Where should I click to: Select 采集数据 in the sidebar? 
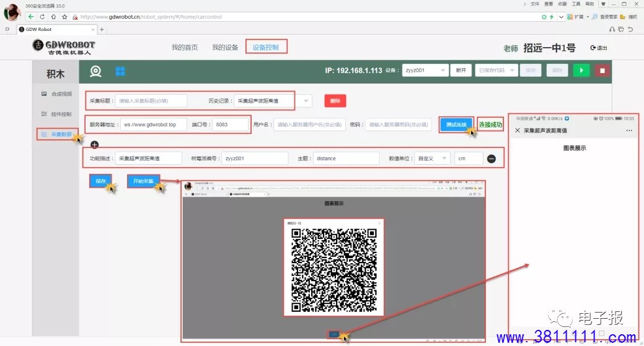pos(56,134)
